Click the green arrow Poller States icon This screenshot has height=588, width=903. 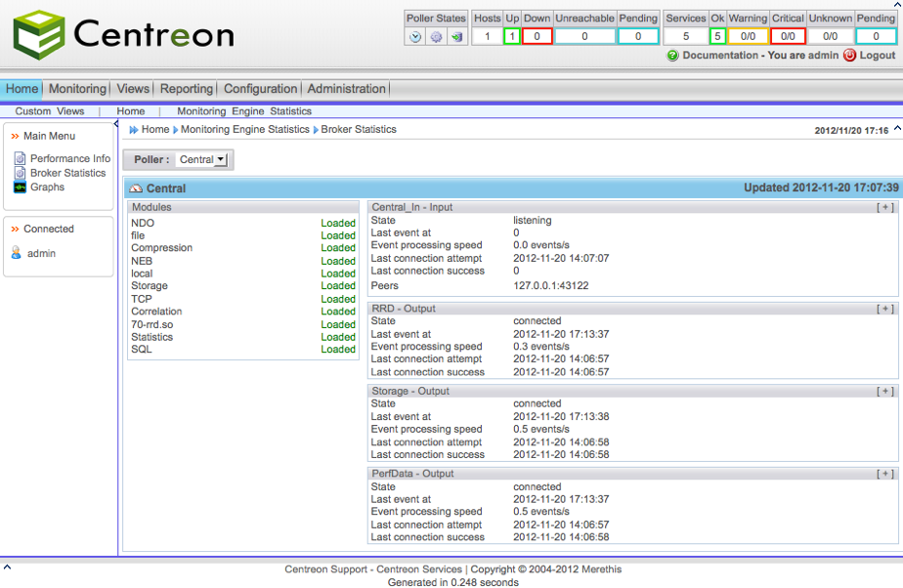(456, 37)
